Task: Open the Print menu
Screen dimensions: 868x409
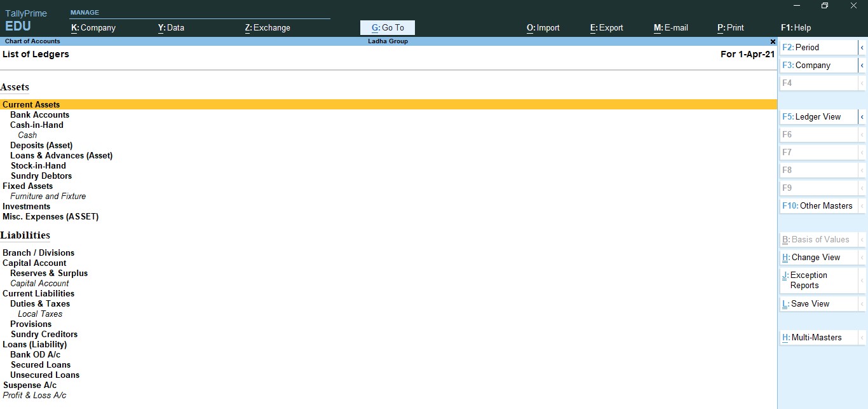Action: click(x=731, y=28)
